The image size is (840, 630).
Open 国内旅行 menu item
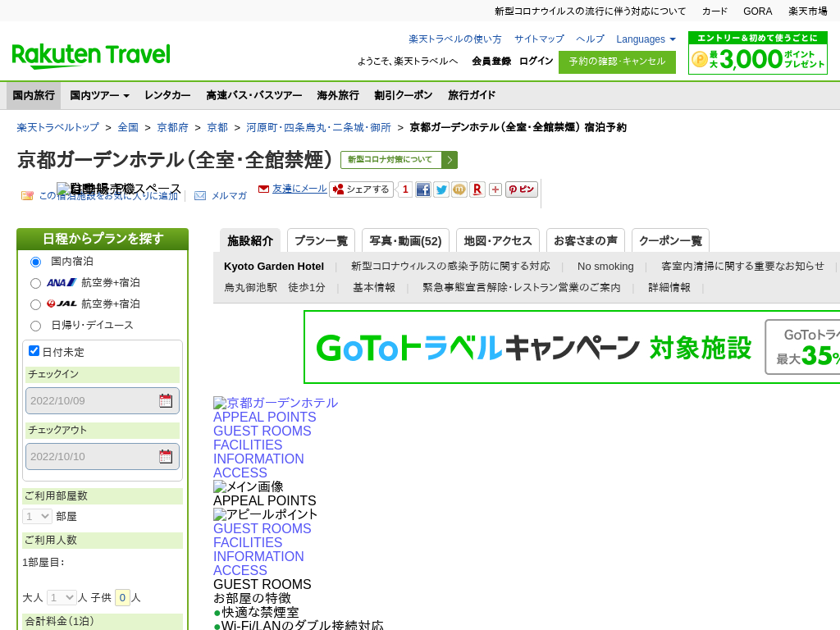[x=34, y=95]
